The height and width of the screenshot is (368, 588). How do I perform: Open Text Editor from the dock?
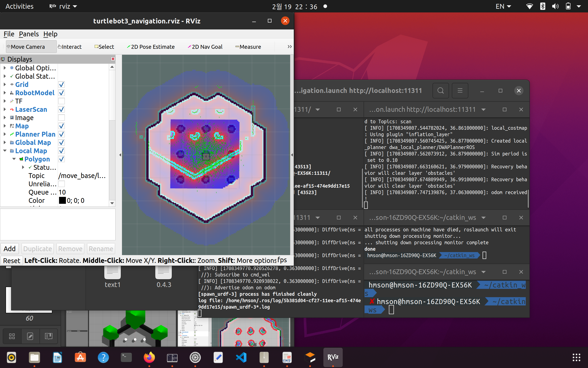pos(218,357)
